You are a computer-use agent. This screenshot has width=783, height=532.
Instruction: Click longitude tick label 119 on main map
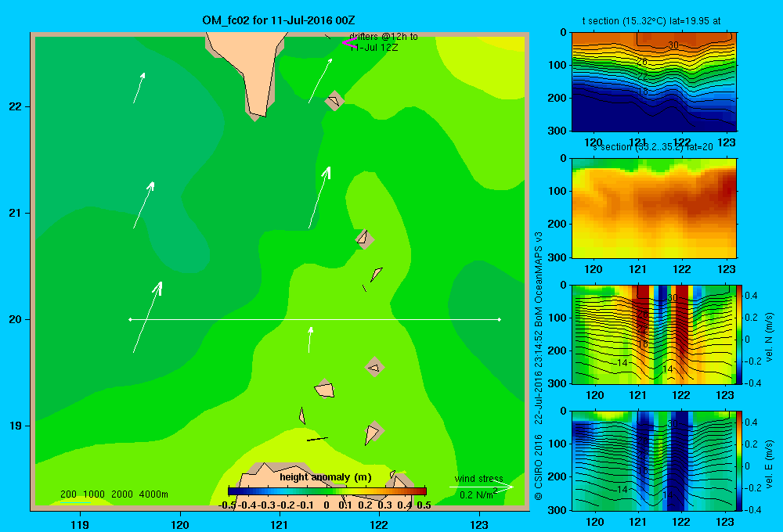81,524
